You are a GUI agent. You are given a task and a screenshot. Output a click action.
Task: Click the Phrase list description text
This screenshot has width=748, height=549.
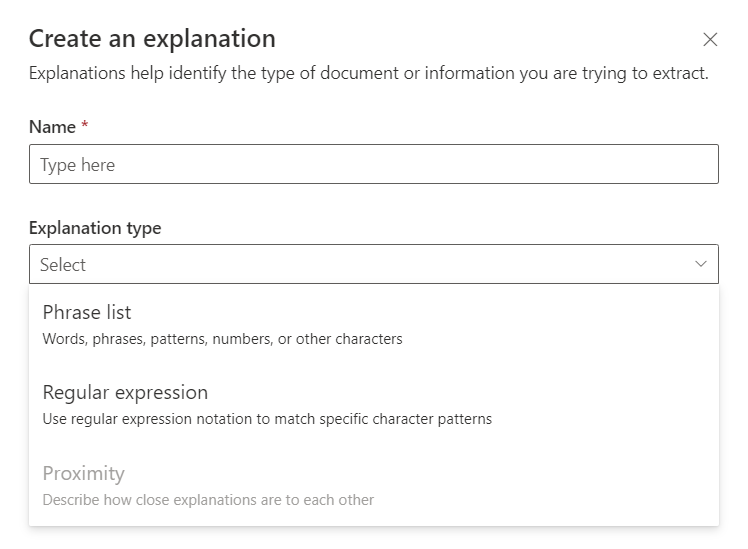(222, 339)
